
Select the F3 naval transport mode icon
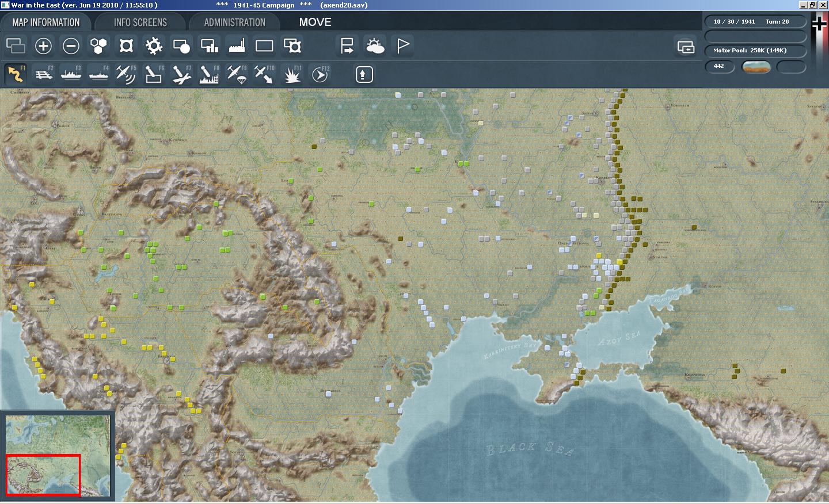click(x=71, y=75)
